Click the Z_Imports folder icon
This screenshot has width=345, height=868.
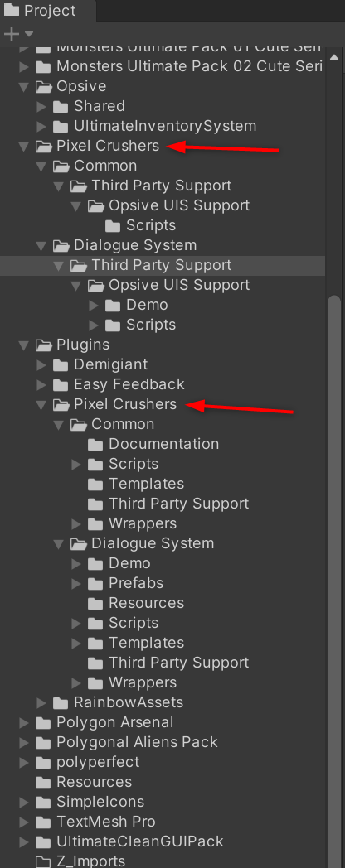pyautogui.click(x=43, y=862)
